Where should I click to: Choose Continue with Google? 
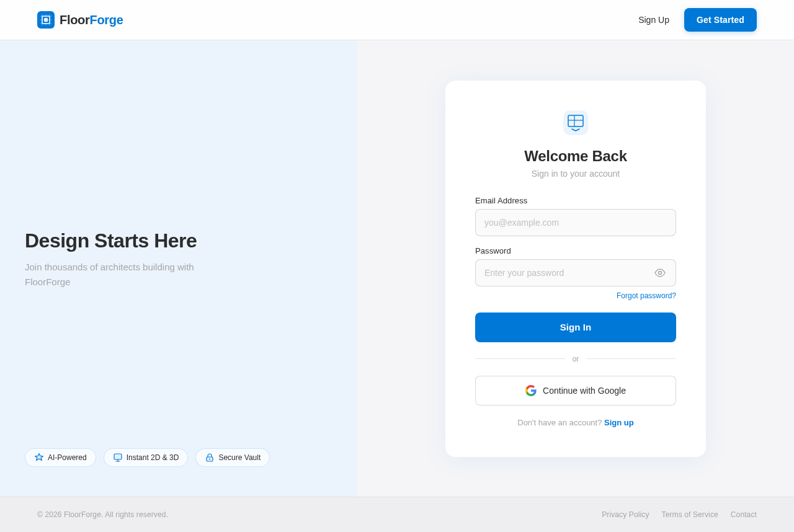point(576,391)
